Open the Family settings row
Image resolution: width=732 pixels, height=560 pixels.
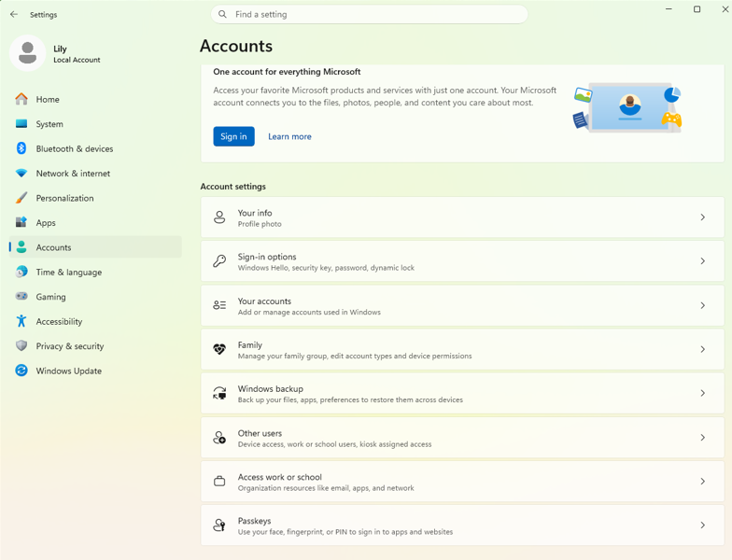[462, 349]
